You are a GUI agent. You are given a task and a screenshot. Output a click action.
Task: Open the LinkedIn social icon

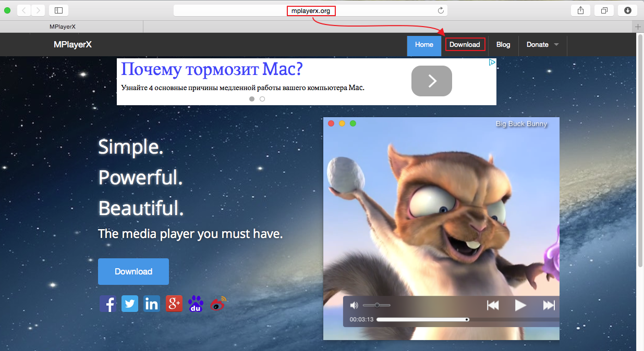pos(152,304)
